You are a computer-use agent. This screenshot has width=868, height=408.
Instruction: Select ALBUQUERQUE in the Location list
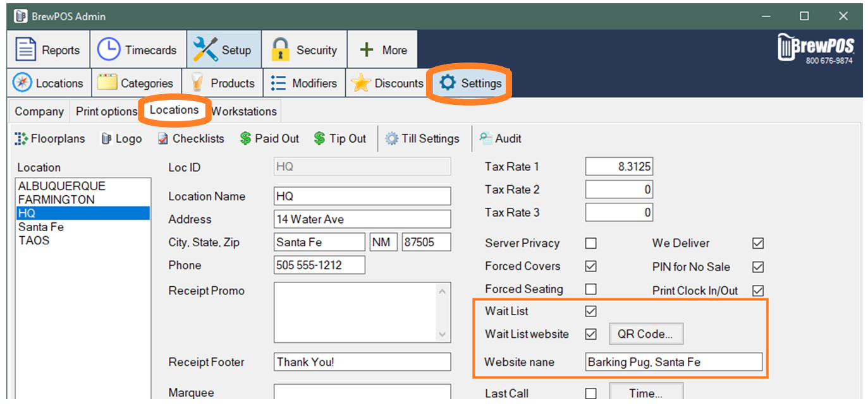[83, 186]
